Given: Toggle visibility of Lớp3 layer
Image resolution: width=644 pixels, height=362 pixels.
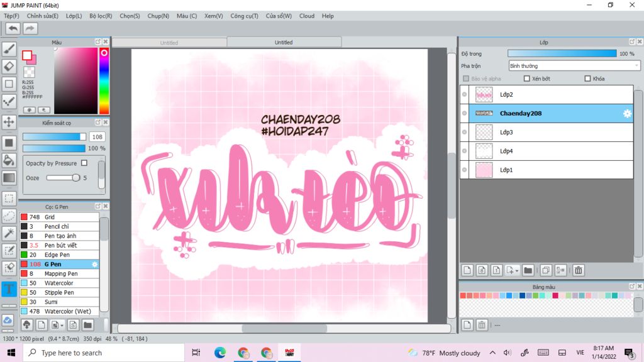Looking at the screenshot, I should 465,132.
